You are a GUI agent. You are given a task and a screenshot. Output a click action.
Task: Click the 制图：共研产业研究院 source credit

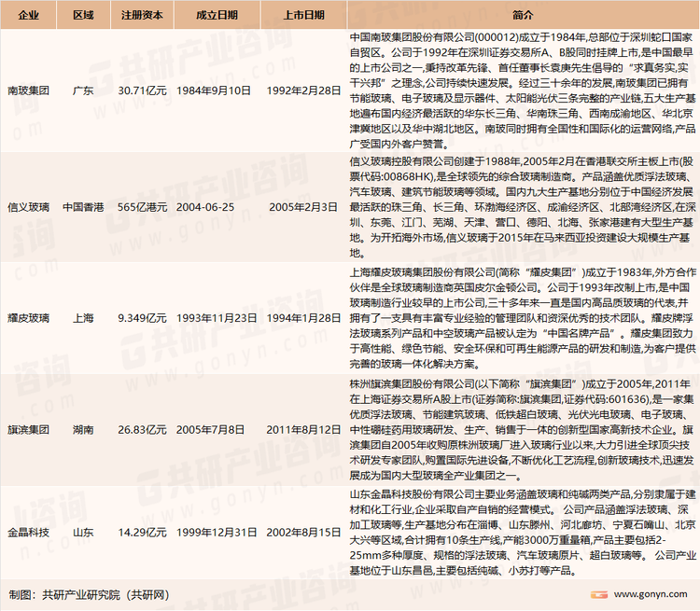89,595
